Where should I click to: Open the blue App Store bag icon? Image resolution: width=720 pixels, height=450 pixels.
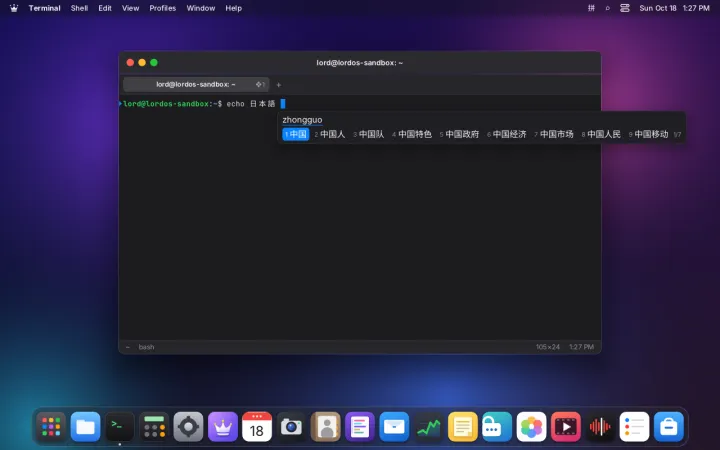[x=669, y=427]
